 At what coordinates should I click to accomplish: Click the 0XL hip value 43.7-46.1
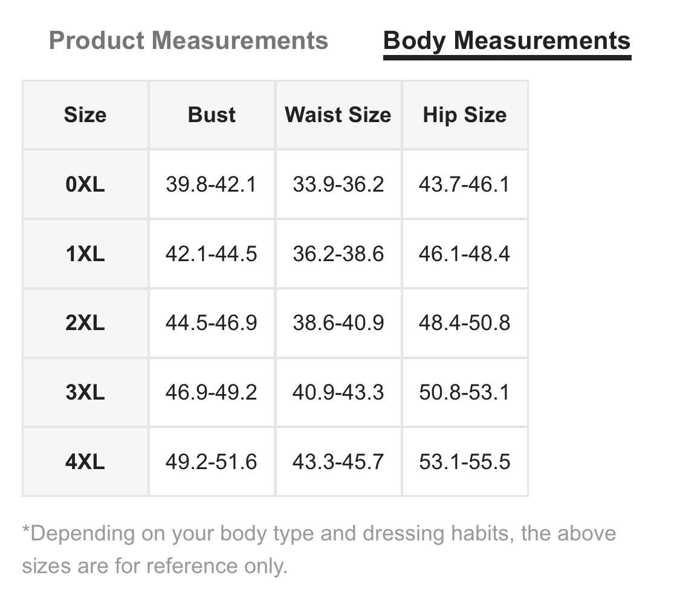coord(464,184)
